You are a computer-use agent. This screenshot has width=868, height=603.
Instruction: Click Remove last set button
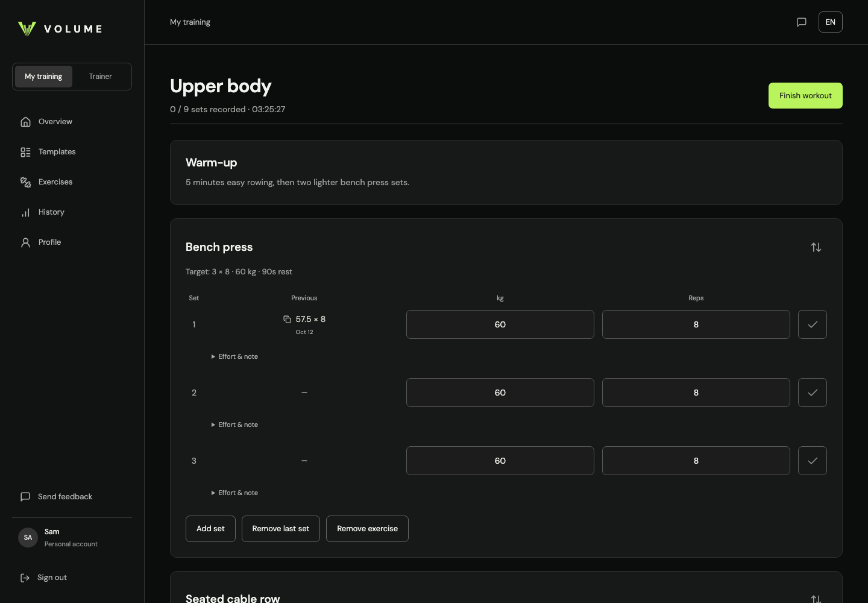pos(281,529)
